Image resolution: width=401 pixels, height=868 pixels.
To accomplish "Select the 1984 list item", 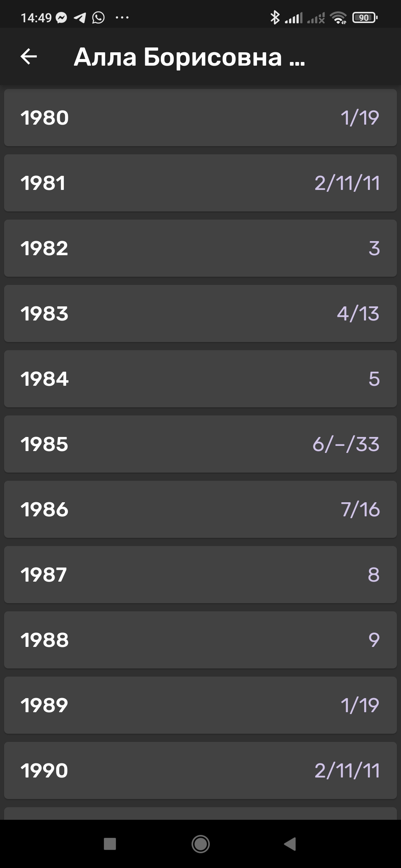I will coord(200,379).
